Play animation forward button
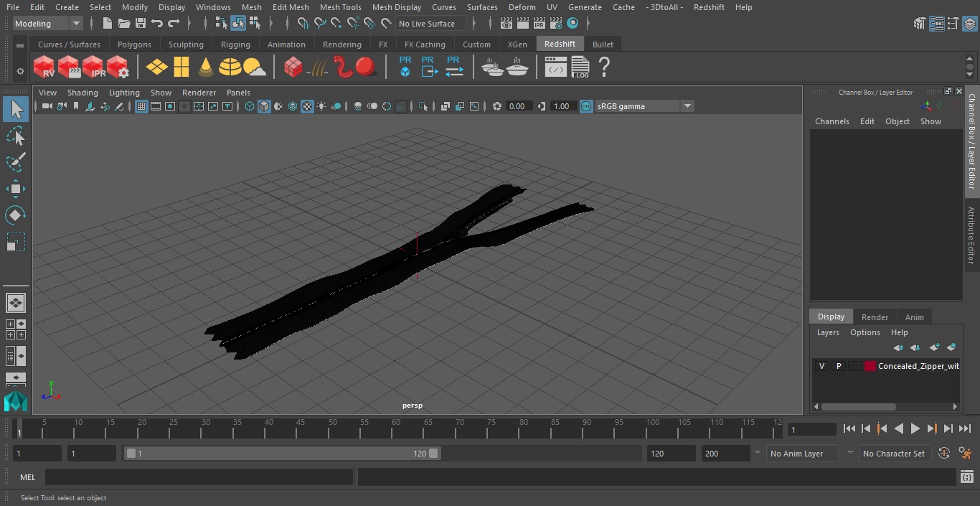The image size is (980, 506). [x=915, y=428]
